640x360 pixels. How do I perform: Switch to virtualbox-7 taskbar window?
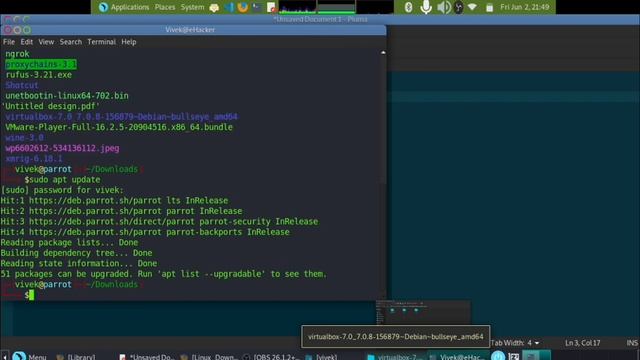click(x=395, y=356)
